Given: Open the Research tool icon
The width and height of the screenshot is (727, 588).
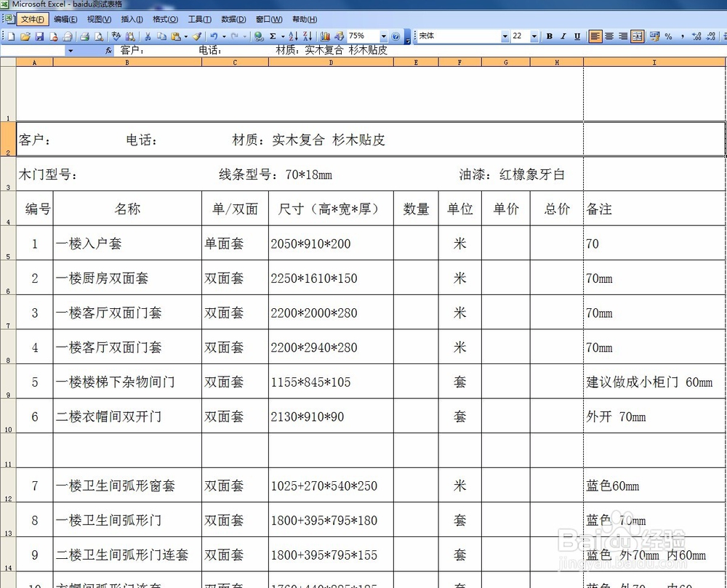Looking at the screenshot, I should (x=130, y=36).
